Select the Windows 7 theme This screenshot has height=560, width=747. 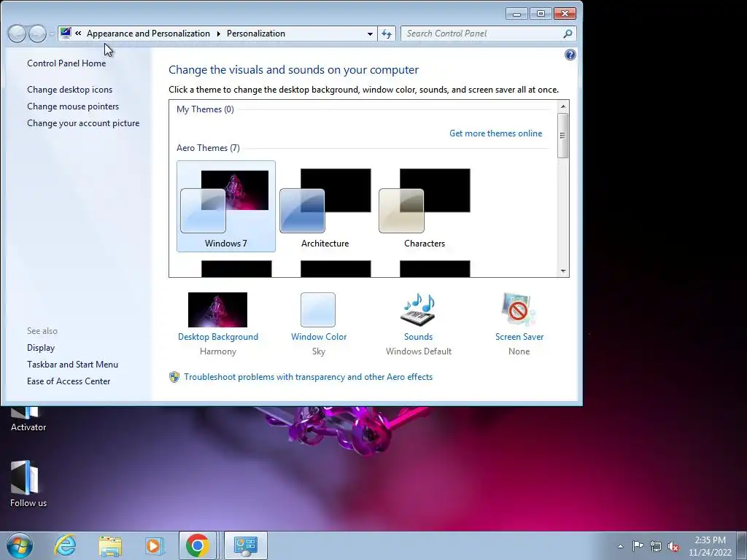click(226, 206)
